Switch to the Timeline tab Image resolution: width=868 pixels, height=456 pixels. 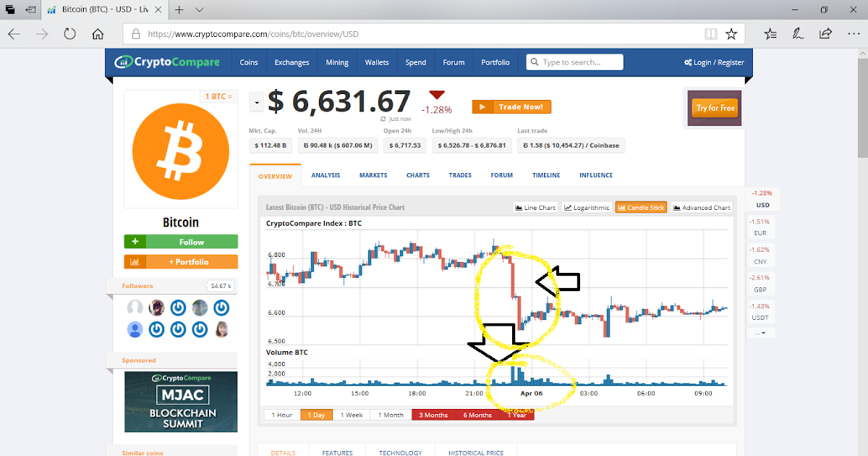click(x=546, y=175)
